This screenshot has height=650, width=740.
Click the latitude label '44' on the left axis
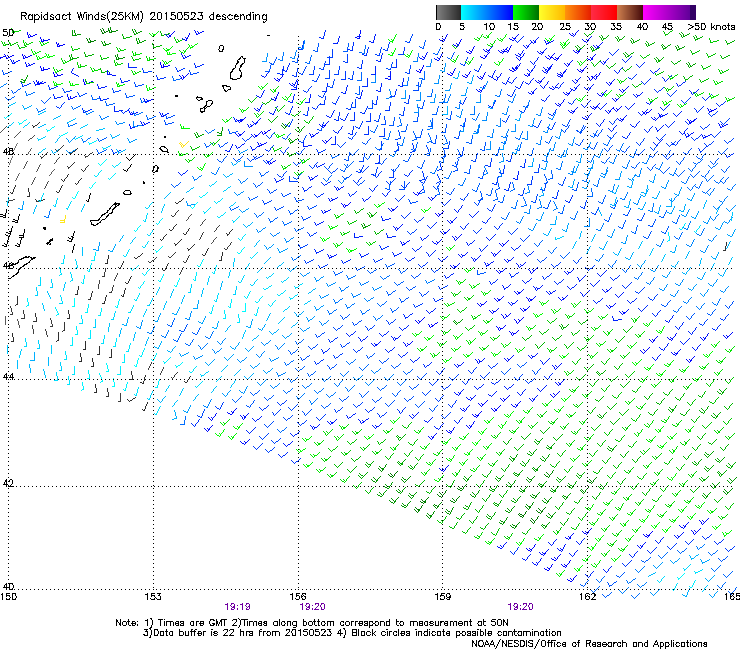[8, 377]
